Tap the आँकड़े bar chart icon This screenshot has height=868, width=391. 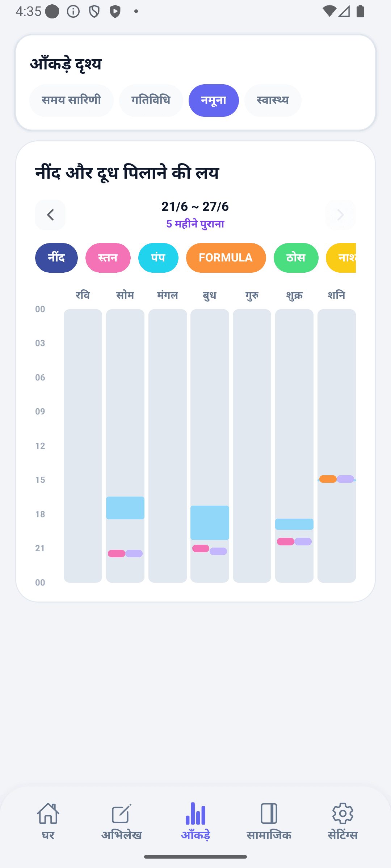(195, 813)
